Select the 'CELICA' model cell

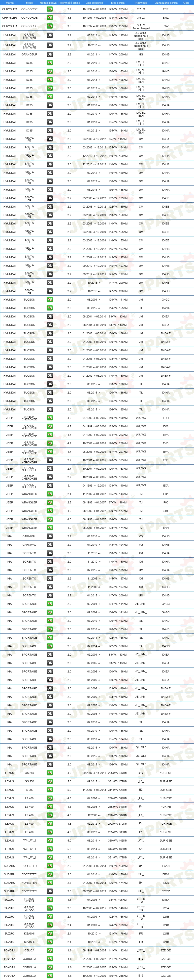29,950
